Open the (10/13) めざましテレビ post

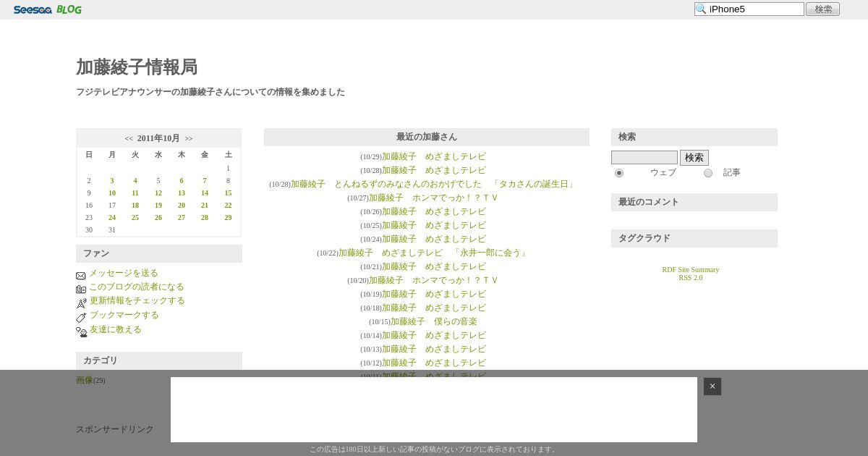click(x=434, y=349)
